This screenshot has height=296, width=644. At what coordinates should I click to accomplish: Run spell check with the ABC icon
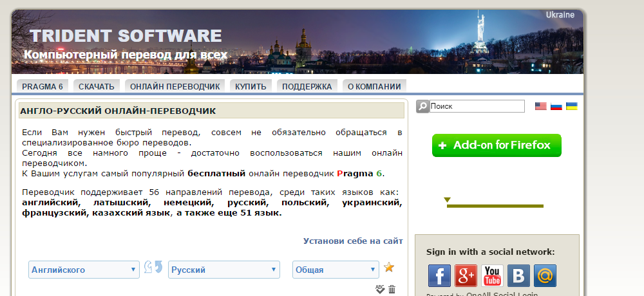[379, 289]
